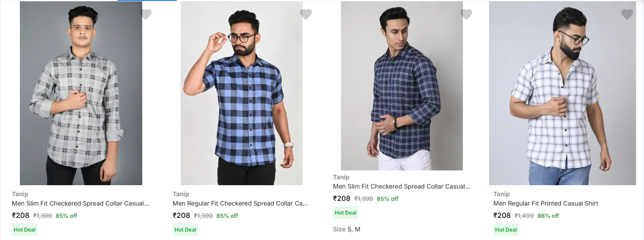Screen dimensions: 644x240
Task: Click Hot Deal badge under grey shirt
Action: click(x=24, y=230)
